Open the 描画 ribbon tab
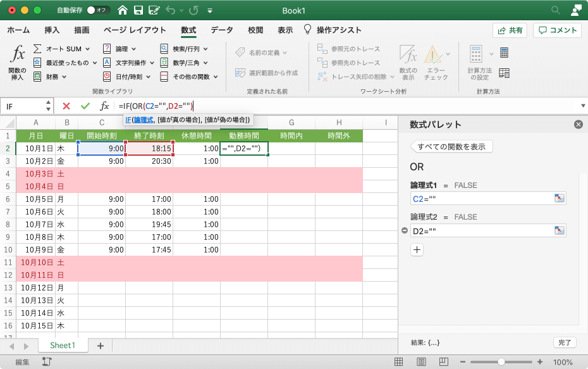The image size is (588, 369). (82, 30)
